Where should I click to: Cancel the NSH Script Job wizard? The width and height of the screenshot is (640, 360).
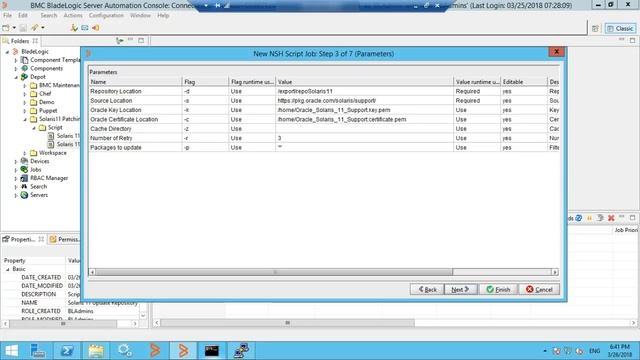(x=539, y=289)
